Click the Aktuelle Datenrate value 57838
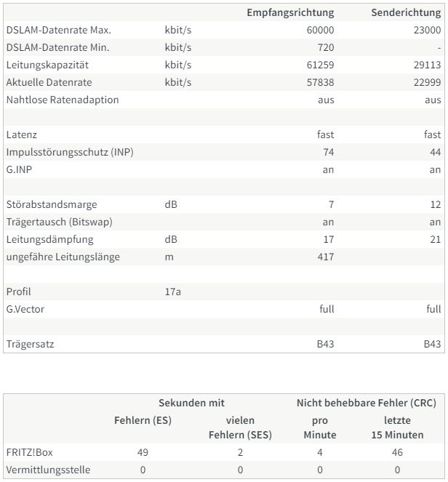This screenshot has height=482, width=448. pos(320,82)
